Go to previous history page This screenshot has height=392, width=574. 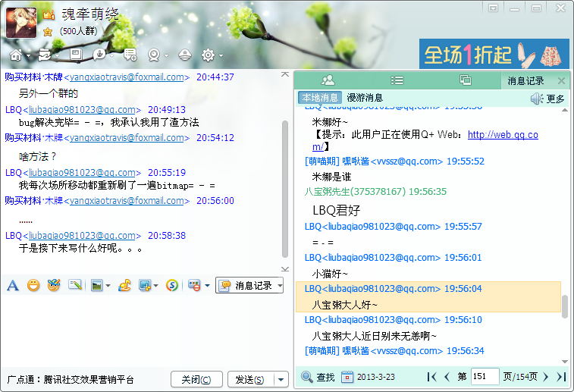coord(447,377)
